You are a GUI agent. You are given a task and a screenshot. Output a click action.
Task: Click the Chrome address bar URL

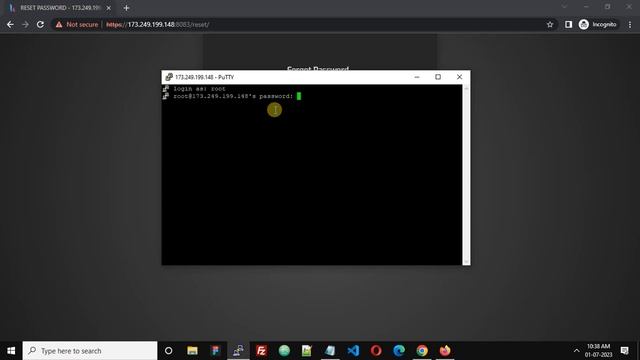coord(158,24)
